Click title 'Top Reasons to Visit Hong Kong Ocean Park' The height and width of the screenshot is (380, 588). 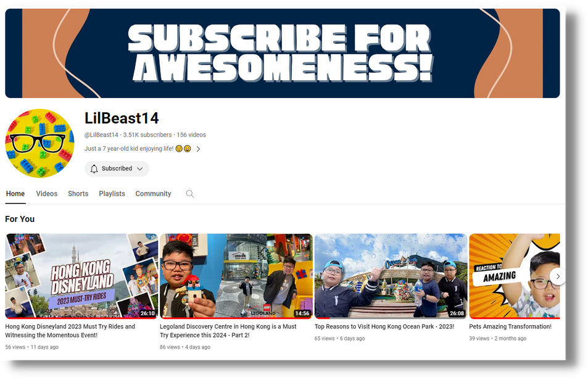coord(384,327)
